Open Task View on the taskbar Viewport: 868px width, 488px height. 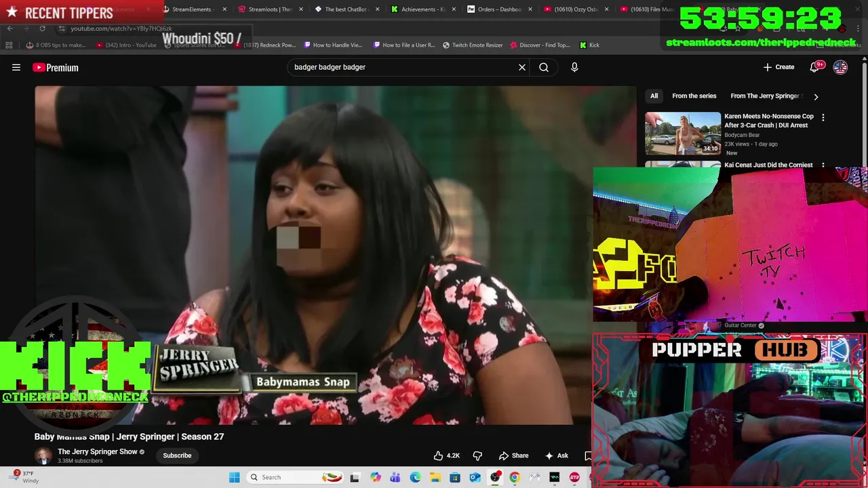[355, 477]
